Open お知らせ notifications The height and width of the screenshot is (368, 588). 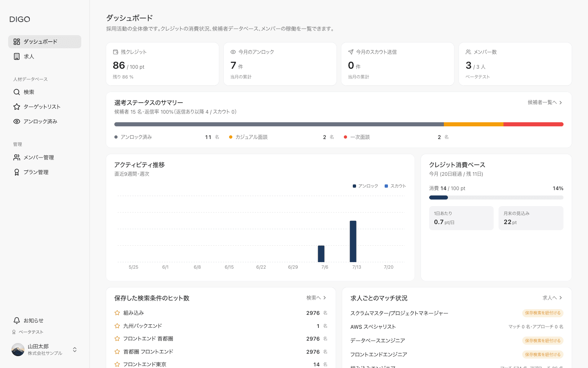tap(45, 321)
